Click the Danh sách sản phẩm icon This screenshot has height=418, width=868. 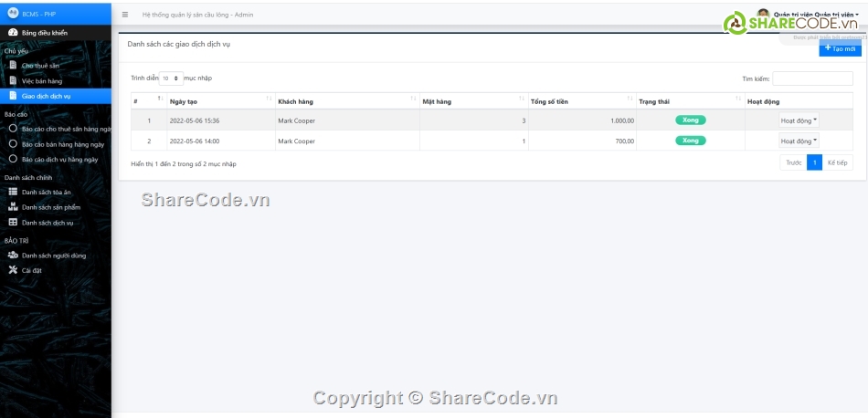pos(13,207)
